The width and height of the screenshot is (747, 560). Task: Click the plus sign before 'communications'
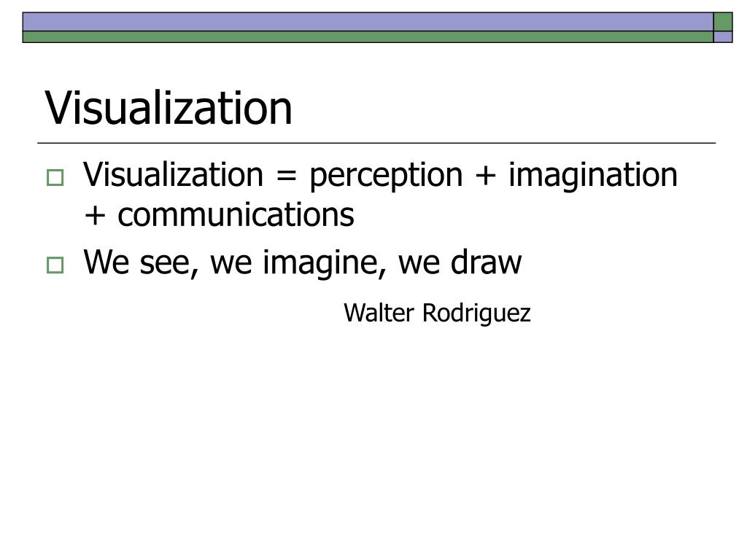[94, 216]
